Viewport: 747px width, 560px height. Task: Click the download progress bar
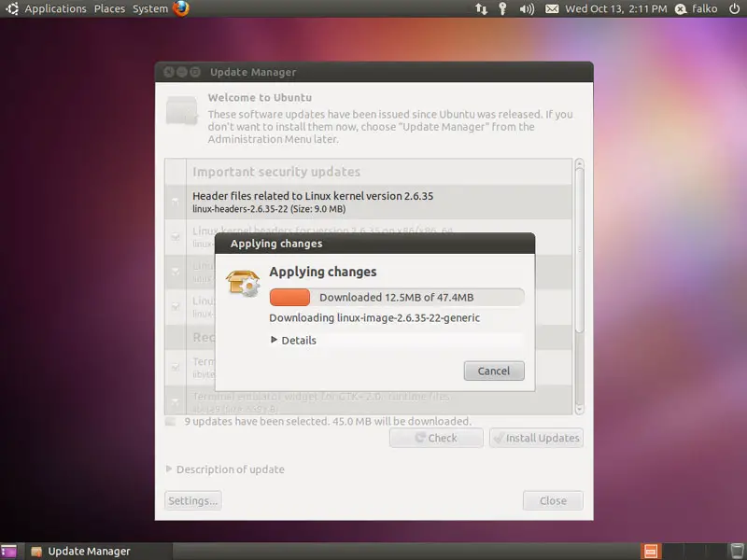(x=397, y=297)
